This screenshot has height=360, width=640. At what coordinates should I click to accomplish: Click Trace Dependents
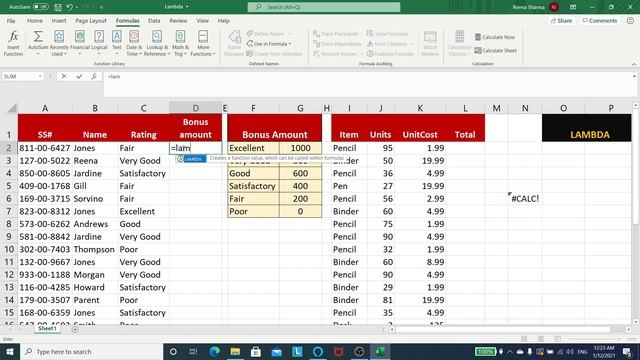[x=337, y=44]
